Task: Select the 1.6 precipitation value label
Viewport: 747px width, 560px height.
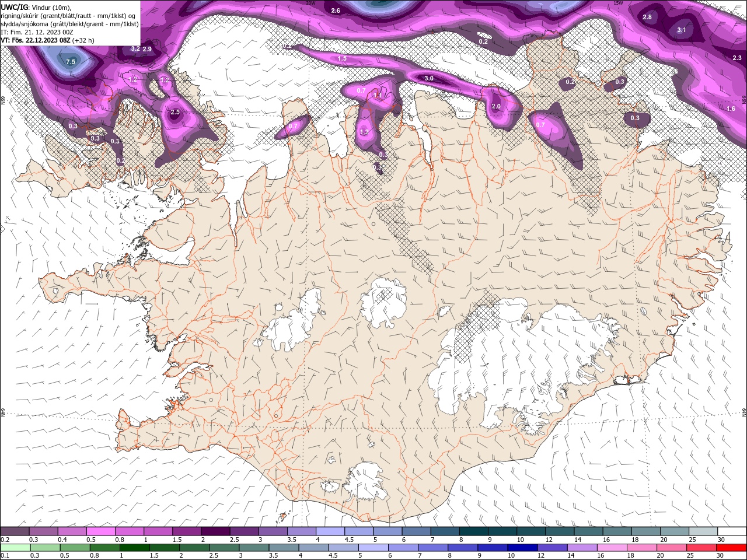Action: tap(731, 108)
